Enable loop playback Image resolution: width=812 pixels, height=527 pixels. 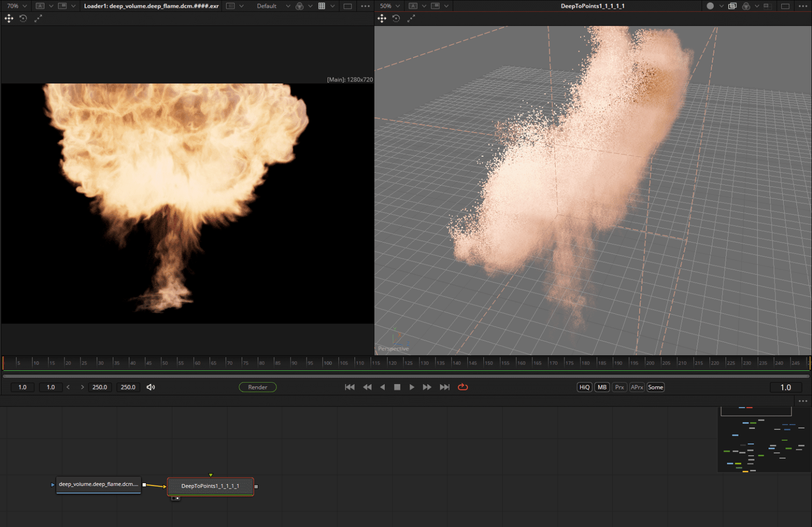(x=462, y=387)
